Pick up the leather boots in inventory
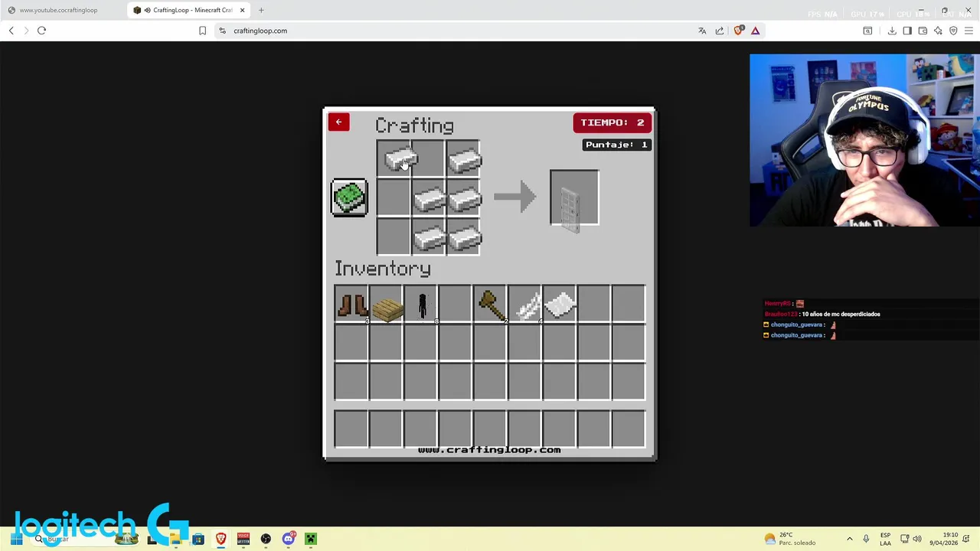Screen dimensions: 980x551 point(351,305)
